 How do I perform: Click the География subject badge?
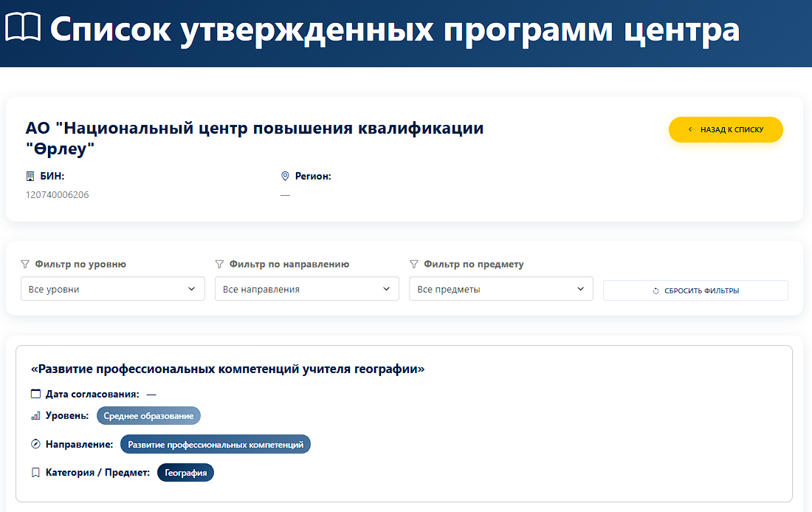[x=185, y=472]
